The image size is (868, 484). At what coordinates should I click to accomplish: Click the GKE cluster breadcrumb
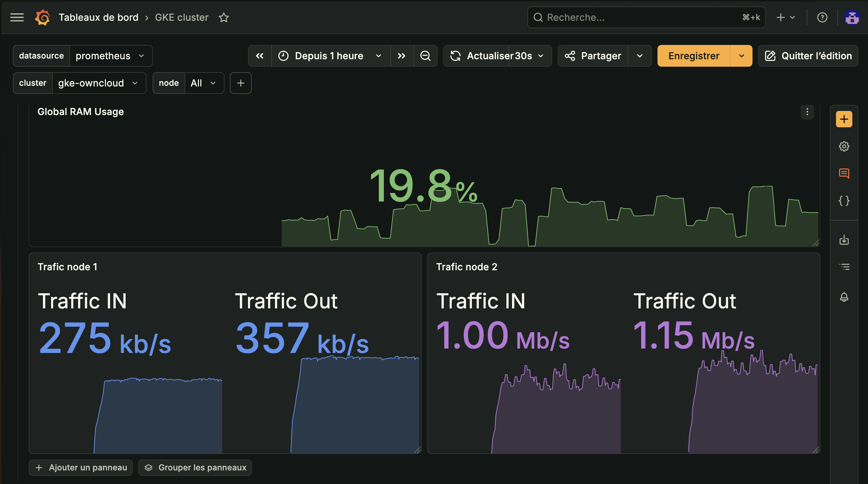[182, 17]
